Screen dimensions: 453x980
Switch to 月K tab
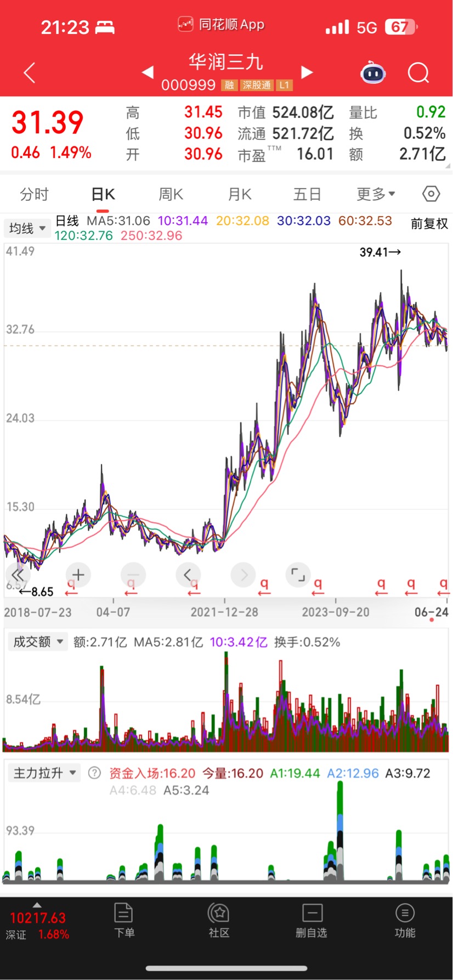[240, 194]
